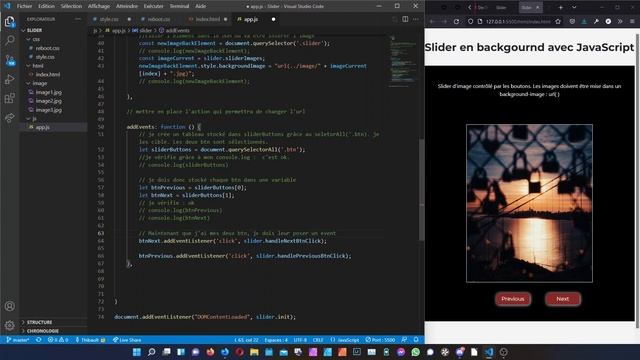Click the Port : 5500 Live Server status
The width and height of the screenshot is (640, 360).
(380, 340)
